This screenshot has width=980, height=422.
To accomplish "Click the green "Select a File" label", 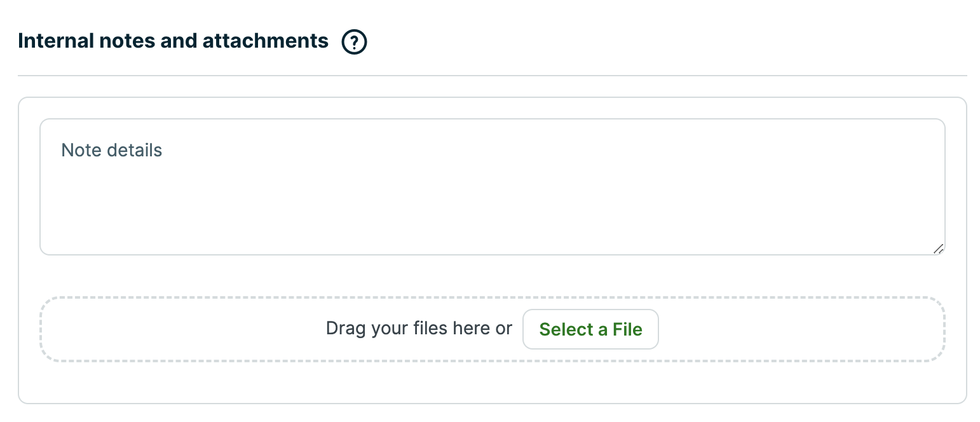I will click(590, 329).
